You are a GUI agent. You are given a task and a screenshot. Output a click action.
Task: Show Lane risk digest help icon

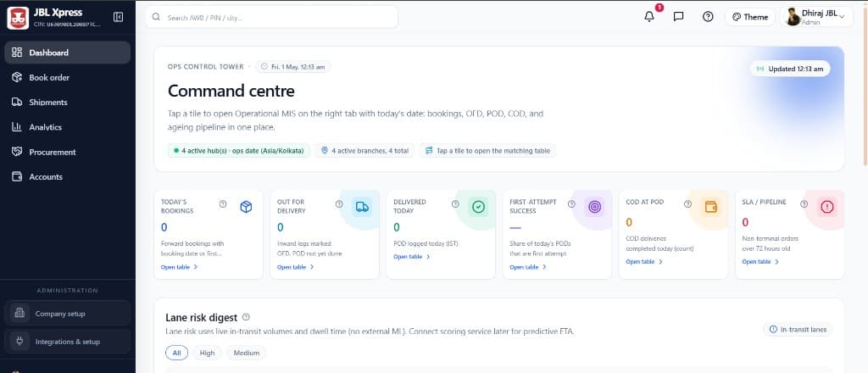tap(246, 317)
